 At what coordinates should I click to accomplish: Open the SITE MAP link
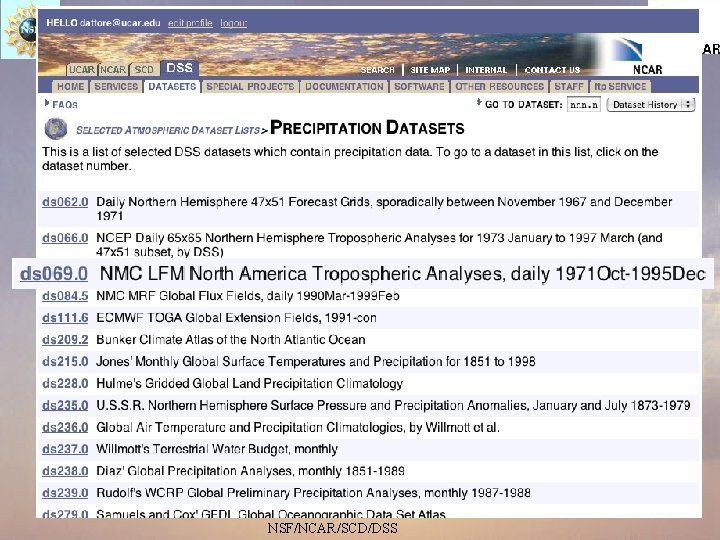(x=430, y=70)
